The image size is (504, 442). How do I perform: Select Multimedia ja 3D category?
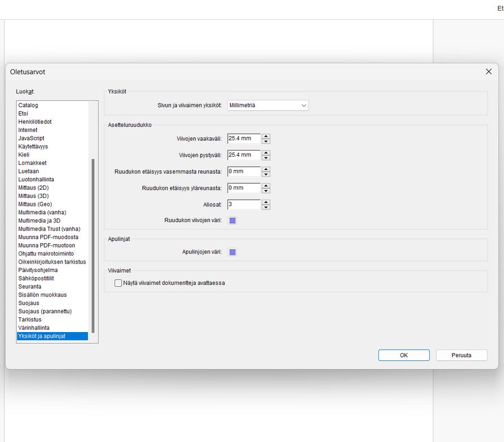coord(53,220)
